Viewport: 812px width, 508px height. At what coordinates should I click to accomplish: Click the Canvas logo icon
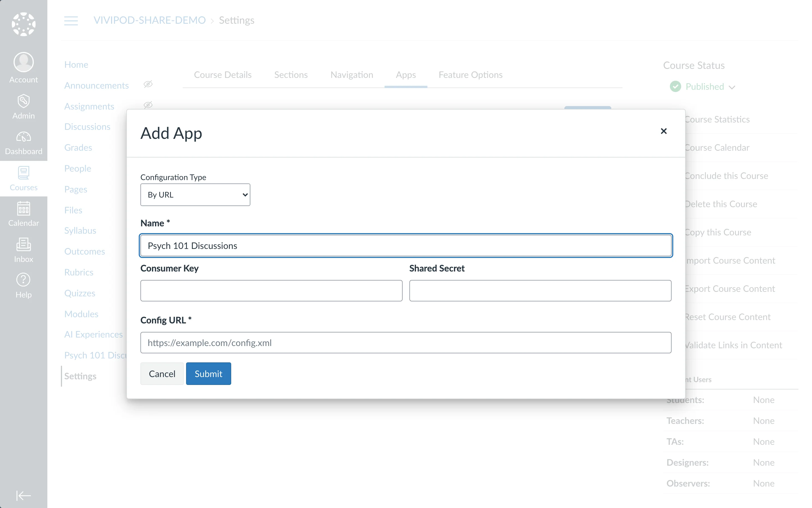(x=23, y=24)
